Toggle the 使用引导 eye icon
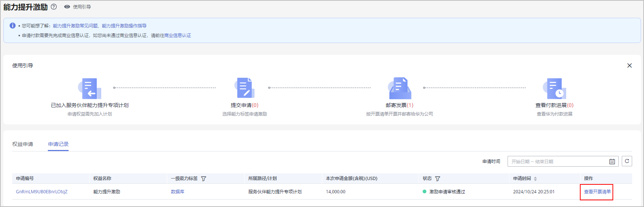Viewport: 644px width, 207px height. pos(67,7)
